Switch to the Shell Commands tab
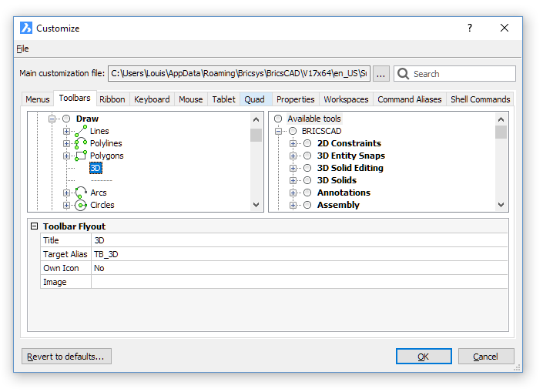 481,99
